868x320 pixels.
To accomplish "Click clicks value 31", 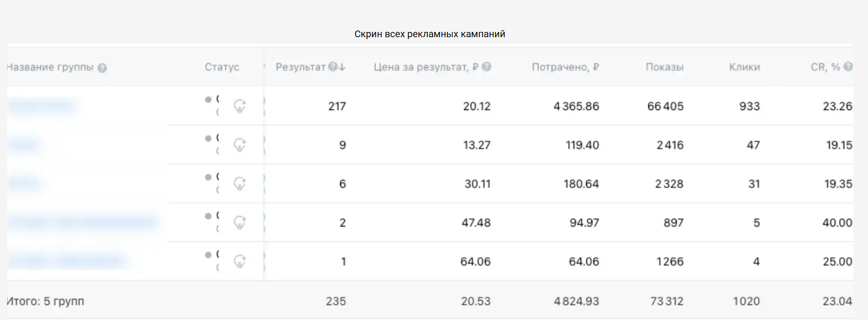I will tap(754, 184).
